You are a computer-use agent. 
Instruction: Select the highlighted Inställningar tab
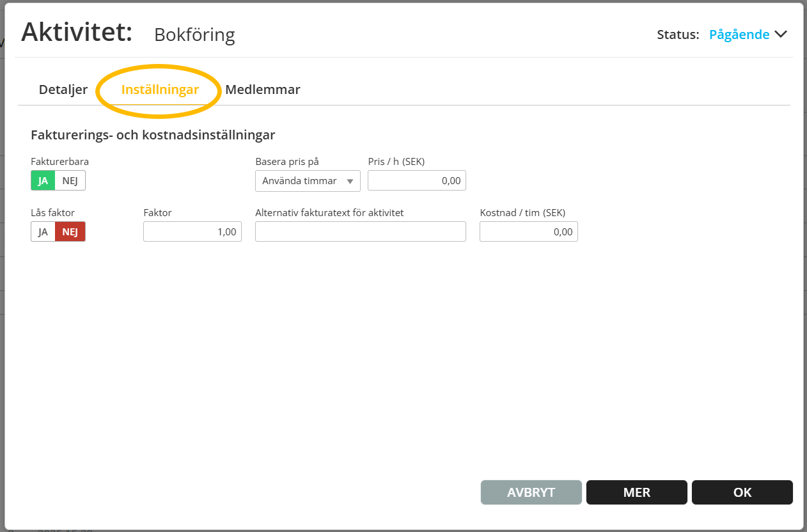click(x=160, y=90)
